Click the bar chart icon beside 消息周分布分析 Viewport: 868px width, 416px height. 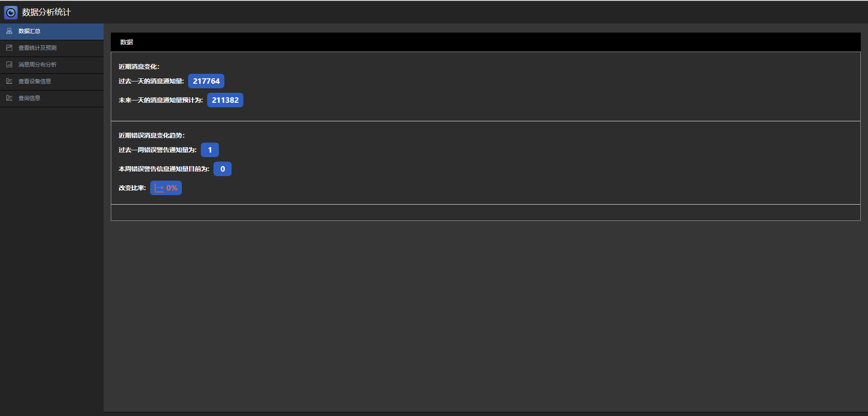tap(9, 65)
